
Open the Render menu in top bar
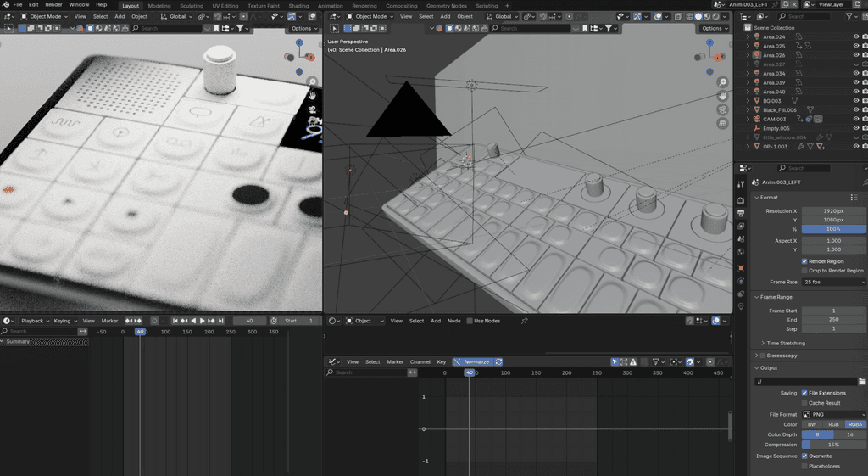tap(53, 5)
